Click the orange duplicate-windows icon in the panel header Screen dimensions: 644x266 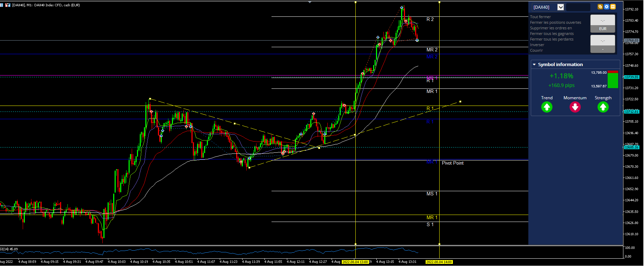click(x=600, y=7)
